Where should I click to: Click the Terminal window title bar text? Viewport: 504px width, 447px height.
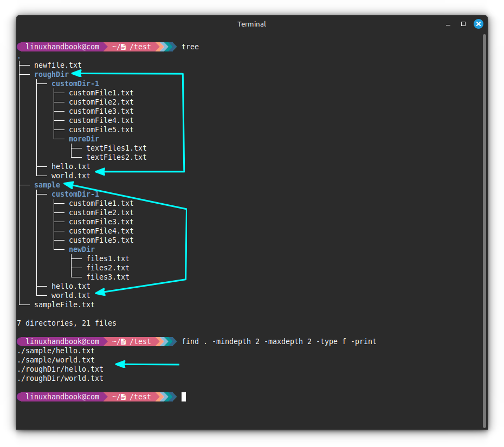point(251,24)
